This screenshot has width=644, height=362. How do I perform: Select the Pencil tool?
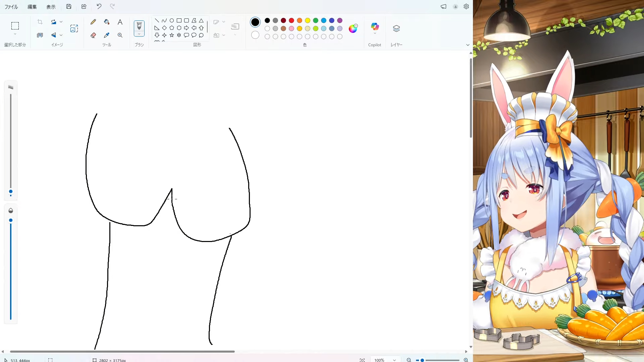tap(93, 22)
